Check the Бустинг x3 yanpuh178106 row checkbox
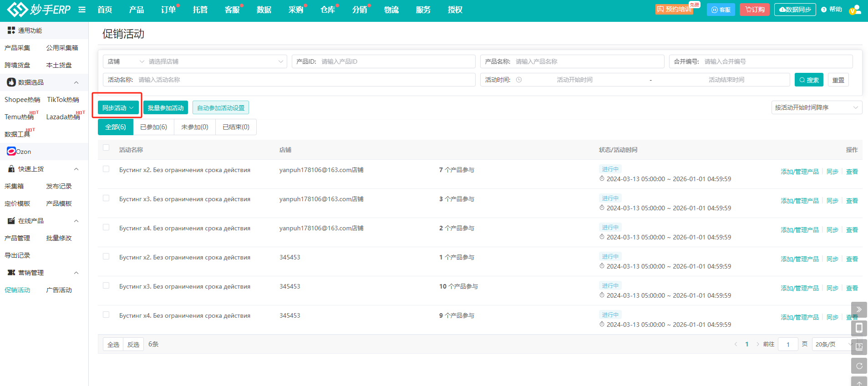868x386 pixels. [x=106, y=198]
